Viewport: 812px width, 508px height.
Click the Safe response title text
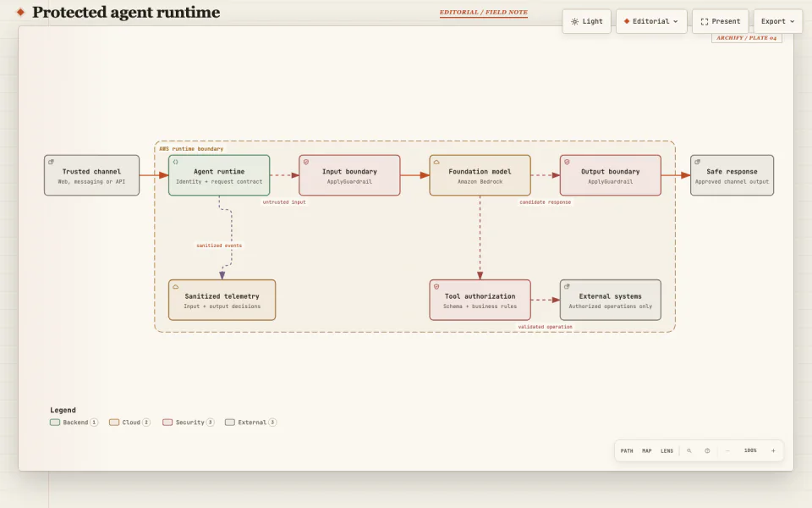click(732, 172)
